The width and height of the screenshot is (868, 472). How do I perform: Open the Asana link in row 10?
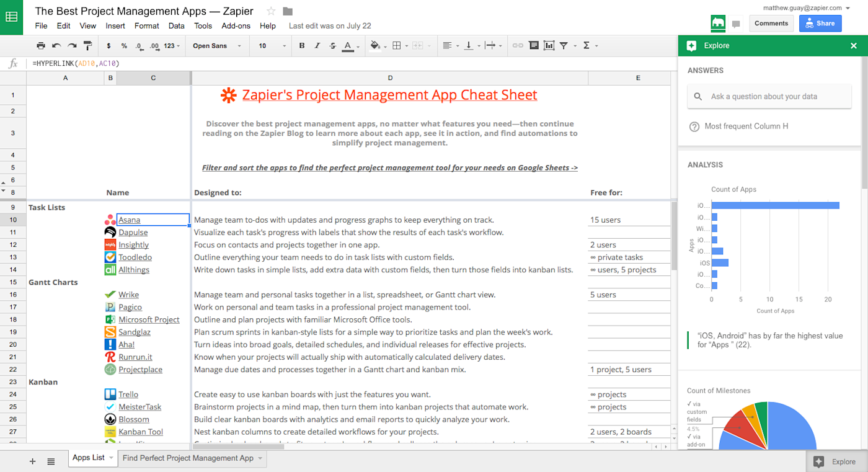point(130,220)
